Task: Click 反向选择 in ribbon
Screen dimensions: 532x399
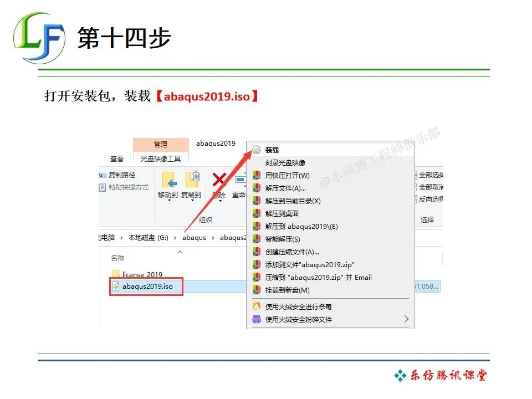Action: coord(429,199)
